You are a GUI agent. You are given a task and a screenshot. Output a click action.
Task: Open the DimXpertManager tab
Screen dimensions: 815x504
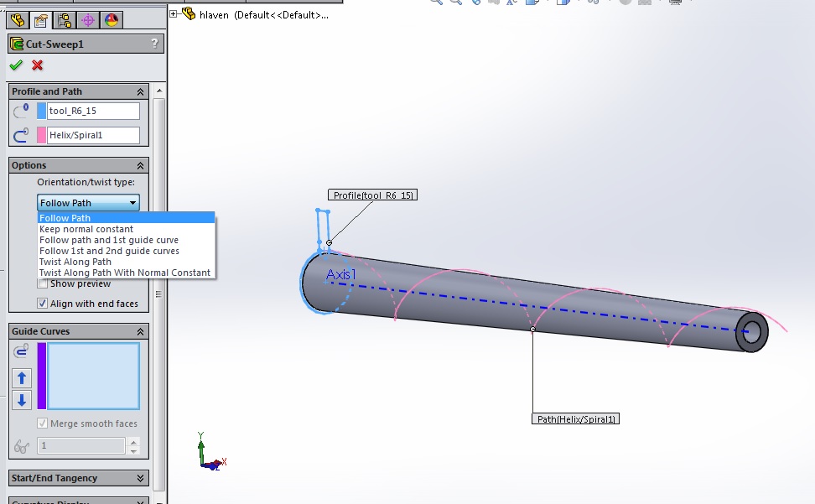pos(88,19)
